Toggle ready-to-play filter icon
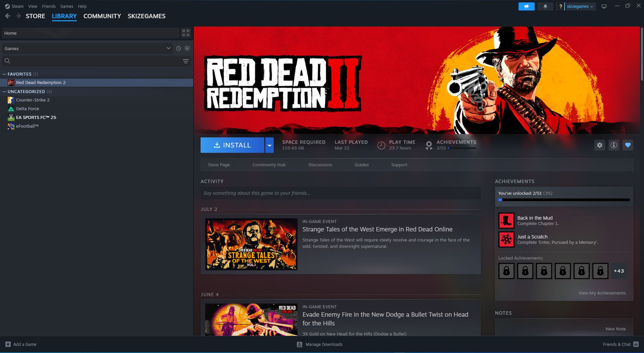The height and width of the screenshot is (353, 644). [187, 48]
